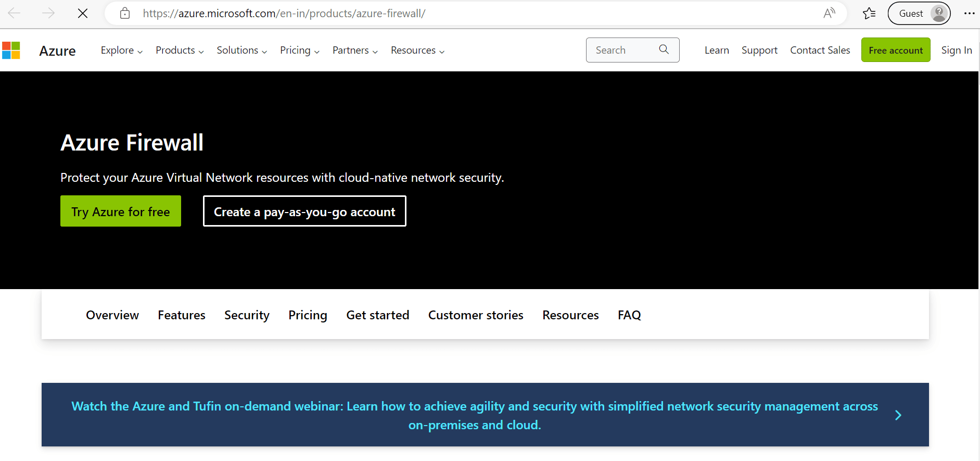
Task: Click the Microsoft logo
Action: [11, 51]
